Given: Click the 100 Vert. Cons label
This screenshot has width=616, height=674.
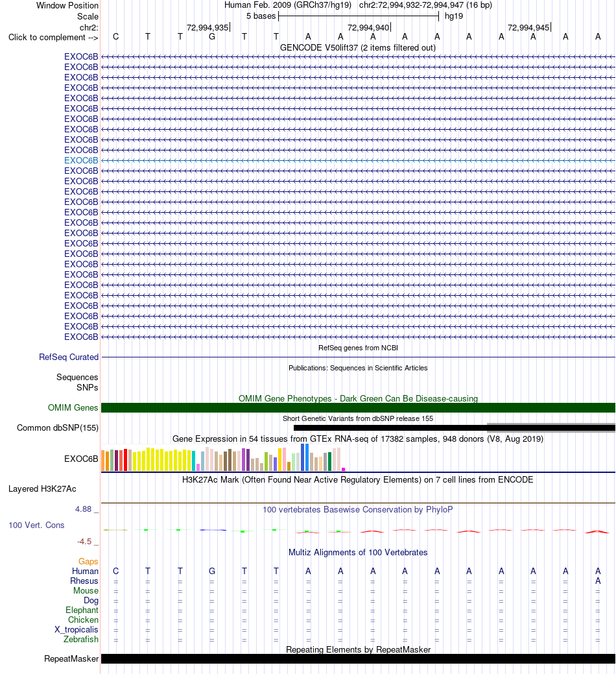Looking at the screenshot, I should pos(36,525).
